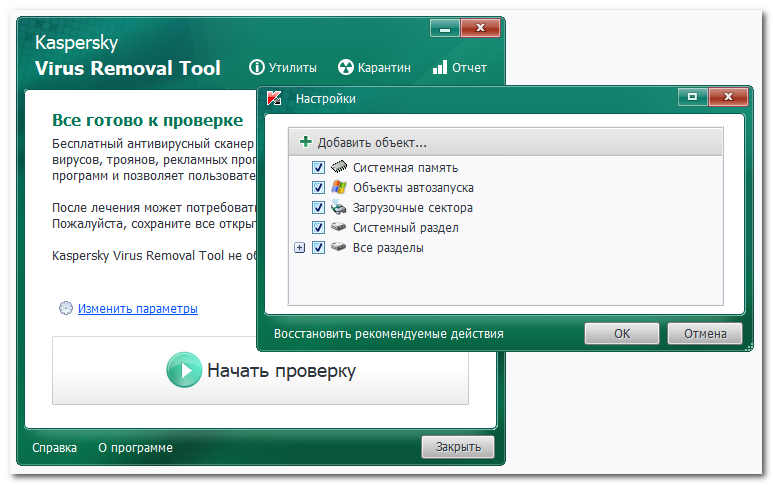
Task: Close the Настройки dialog with the X button
Action: point(728,97)
